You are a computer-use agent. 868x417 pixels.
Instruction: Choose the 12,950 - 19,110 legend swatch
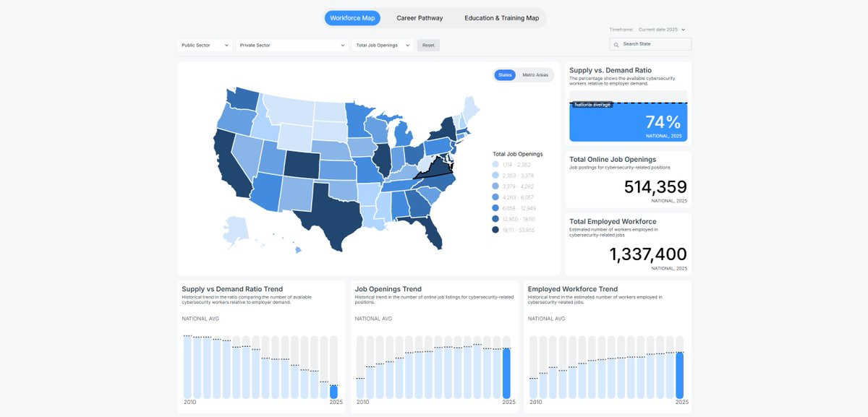click(x=495, y=219)
